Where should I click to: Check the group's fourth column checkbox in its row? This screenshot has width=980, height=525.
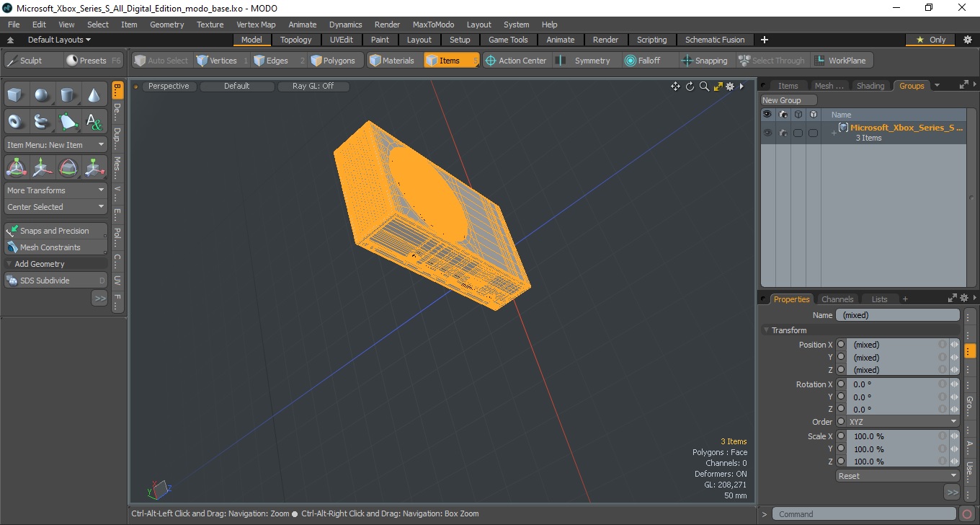(813, 133)
